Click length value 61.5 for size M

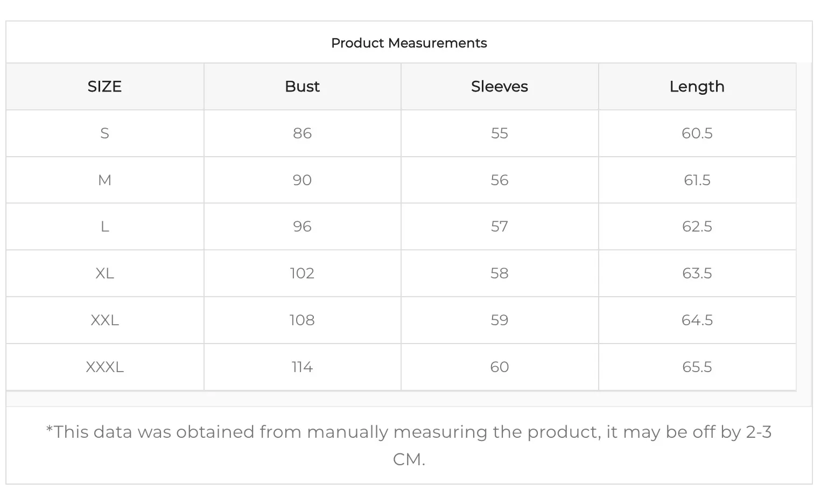[697, 180]
